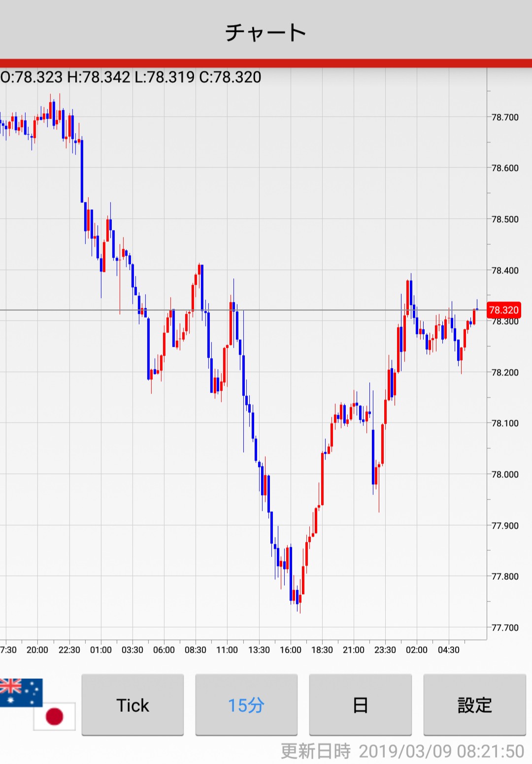Click the 78.700 price axis label
This screenshot has height=764, width=532.
click(x=505, y=117)
